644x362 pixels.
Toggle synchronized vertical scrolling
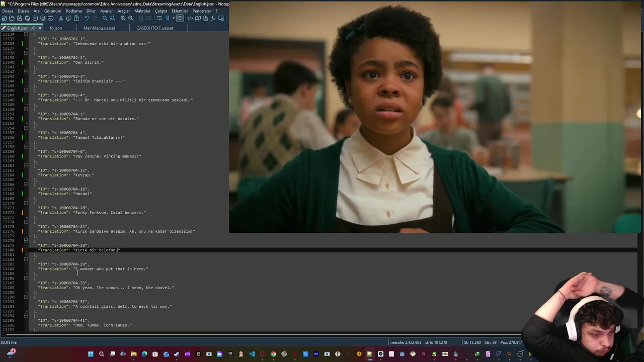pyautogui.click(x=141, y=18)
